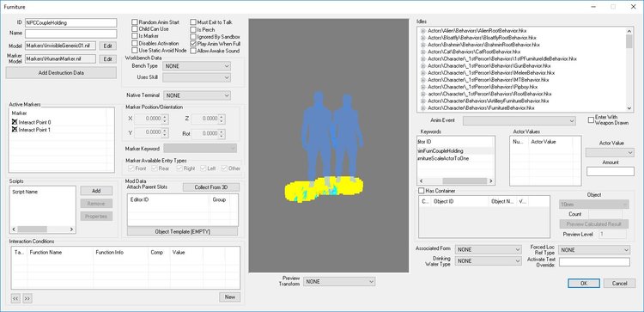Expand the CatRootBehavior.hkx tree node
Image resolution: width=644 pixels, height=312 pixels.
tap(422, 52)
